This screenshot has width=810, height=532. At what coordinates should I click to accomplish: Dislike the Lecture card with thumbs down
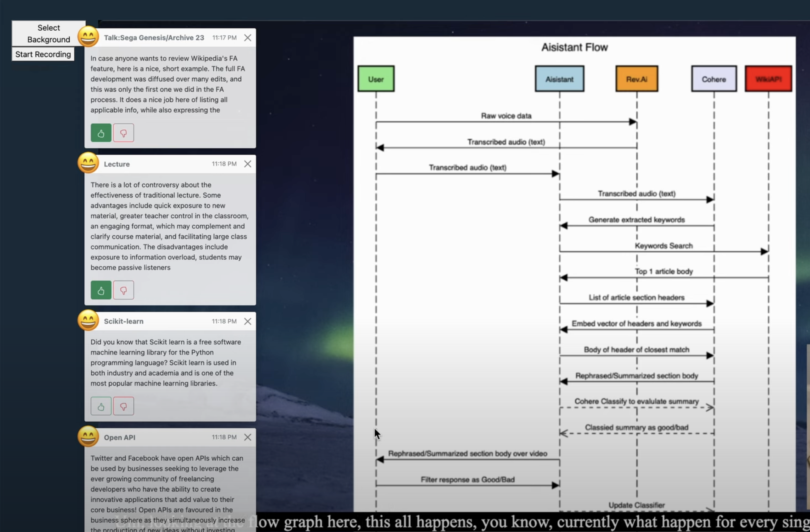[x=124, y=290]
